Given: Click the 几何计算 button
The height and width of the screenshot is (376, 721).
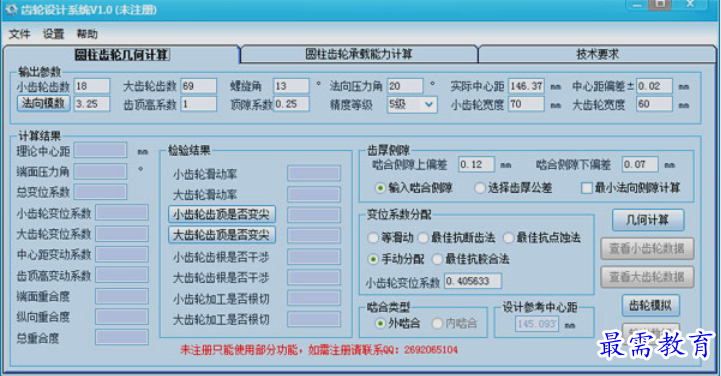Looking at the screenshot, I should click(647, 220).
